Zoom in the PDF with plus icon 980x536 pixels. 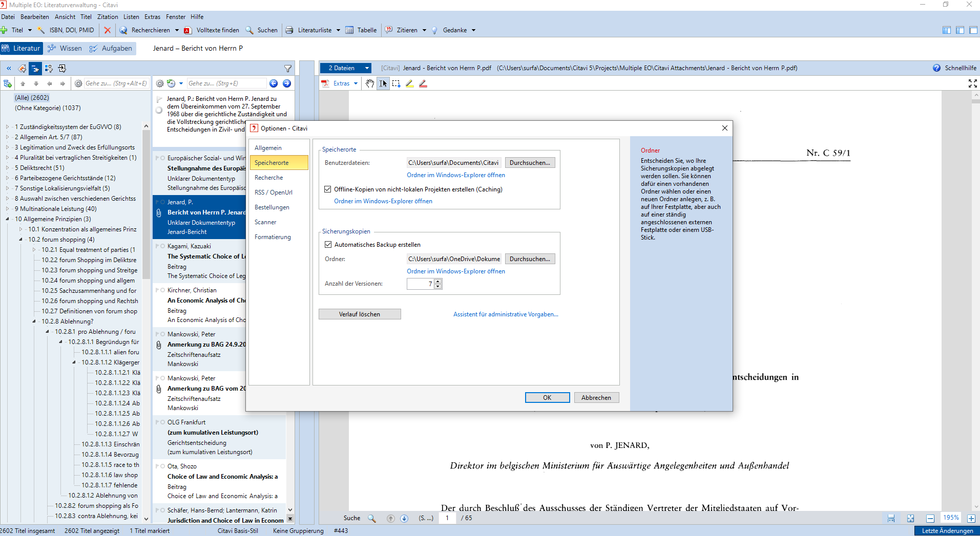tap(971, 518)
